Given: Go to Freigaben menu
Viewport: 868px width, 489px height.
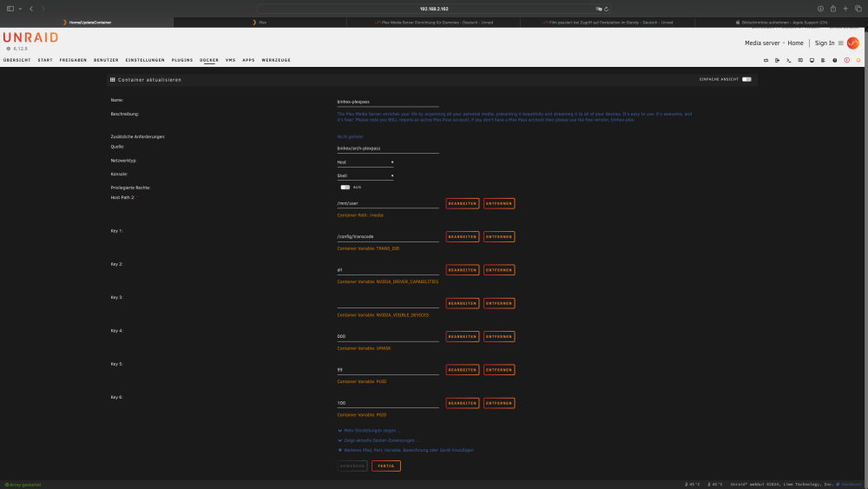Looking at the screenshot, I should (73, 60).
